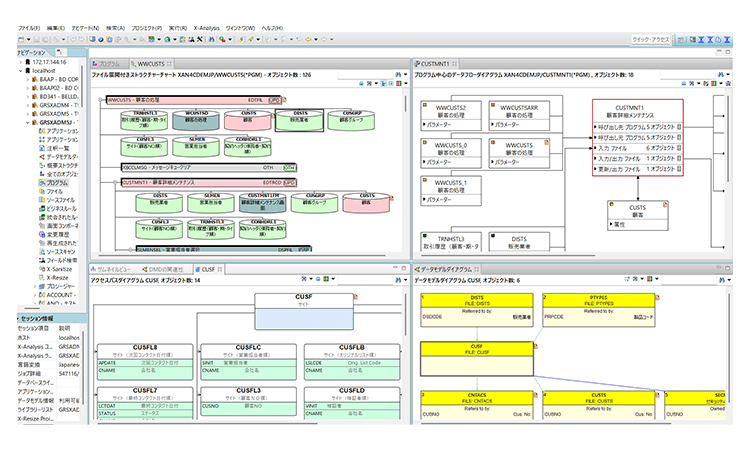The height and width of the screenshot is (450, 750).
Task: Expand the 172.17.144.16 server node
Action: (x=23, y=62)
